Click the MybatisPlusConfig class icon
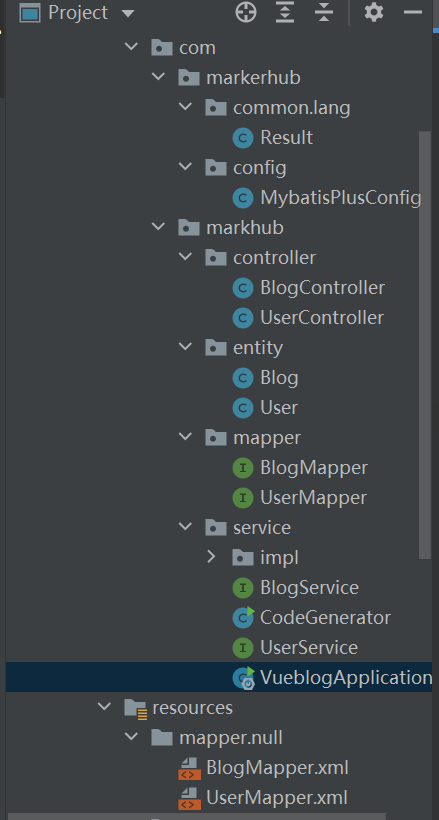Screen dimensions: 439x820 coord(243,198)
